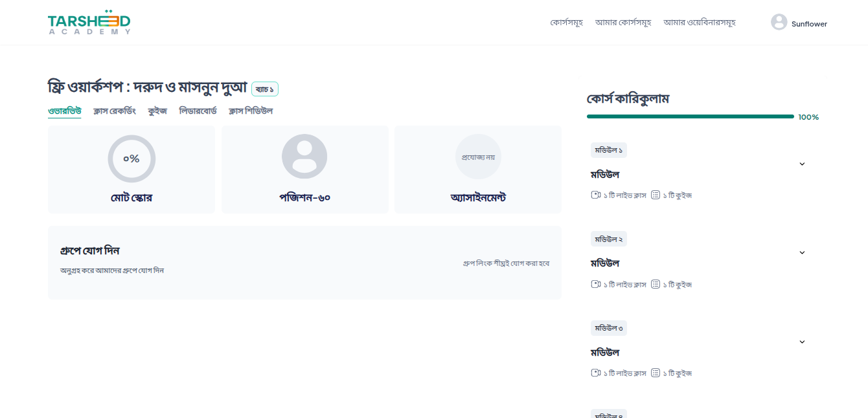The image size is (868, 418).
Task: Open আমার কোর্সসমূহ navigation link
Action: click(623, 22)
